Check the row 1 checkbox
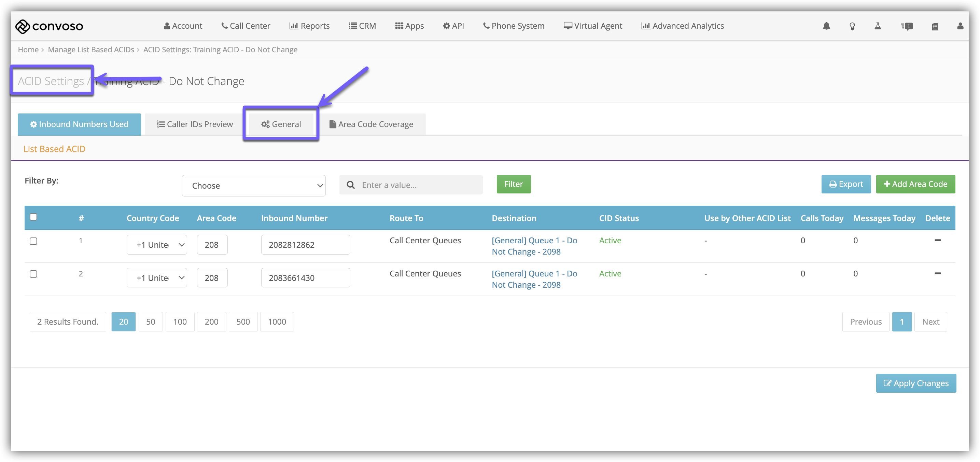Screen dimensions: 980x462 pyautogui.click(x=33, y=241)
